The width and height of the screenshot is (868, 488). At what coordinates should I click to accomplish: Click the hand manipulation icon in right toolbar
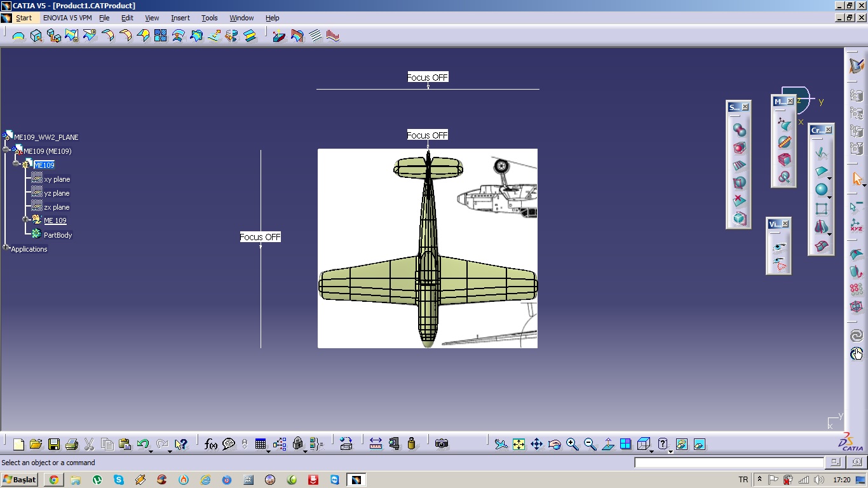click(857, 354)
